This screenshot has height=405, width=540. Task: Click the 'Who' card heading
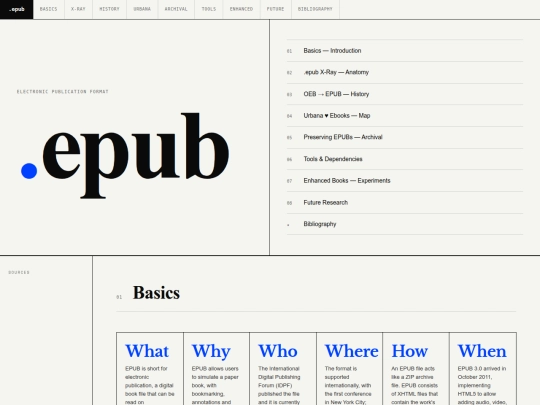pyautogui.click(x=278, y=351)
